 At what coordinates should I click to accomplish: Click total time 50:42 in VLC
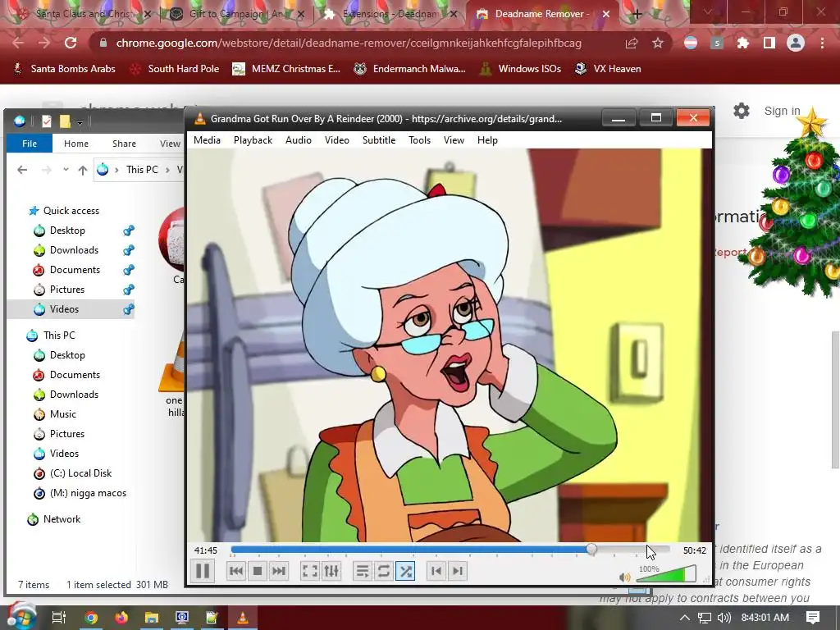pyautogui.click(x=695, y=550)
